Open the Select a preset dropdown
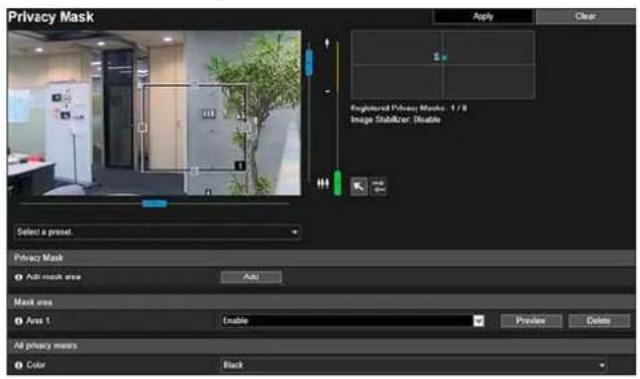The image size is (640, 379). point(158,232)
